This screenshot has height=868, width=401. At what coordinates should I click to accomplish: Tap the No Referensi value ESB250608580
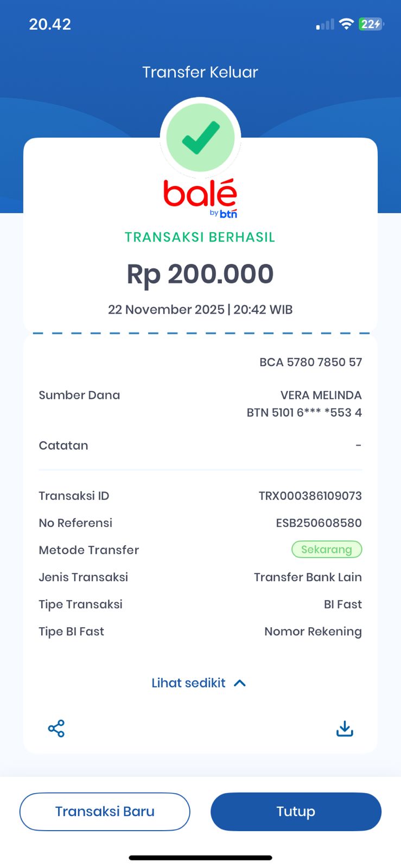[x=319, y=523]
